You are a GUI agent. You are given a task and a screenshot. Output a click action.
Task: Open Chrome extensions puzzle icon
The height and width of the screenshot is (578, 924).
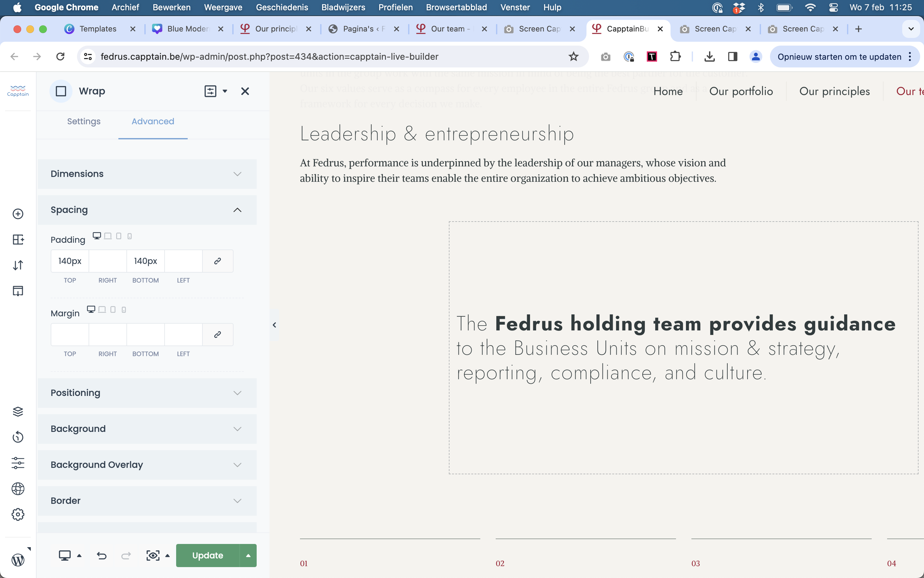[675, 57]
